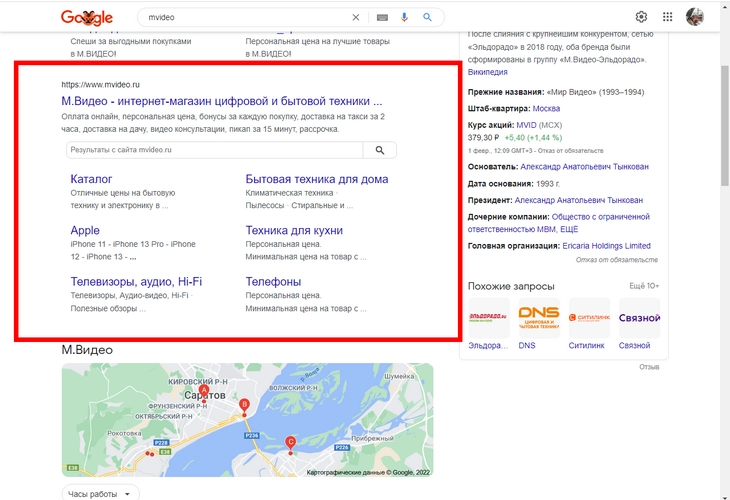
Task: Open Телевизоры, аудио, Hi-Fi sitelink
Action: pyautogui.click(x=136, y=282)
